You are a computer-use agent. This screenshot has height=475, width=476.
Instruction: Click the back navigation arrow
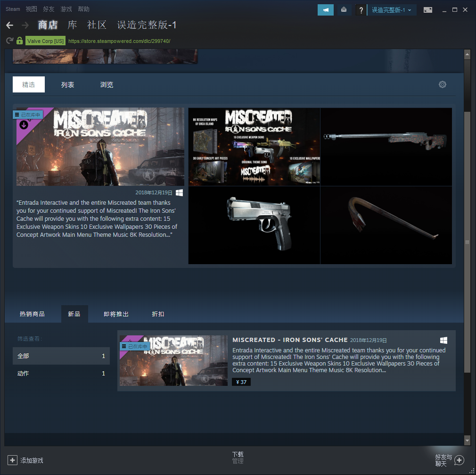9,25
